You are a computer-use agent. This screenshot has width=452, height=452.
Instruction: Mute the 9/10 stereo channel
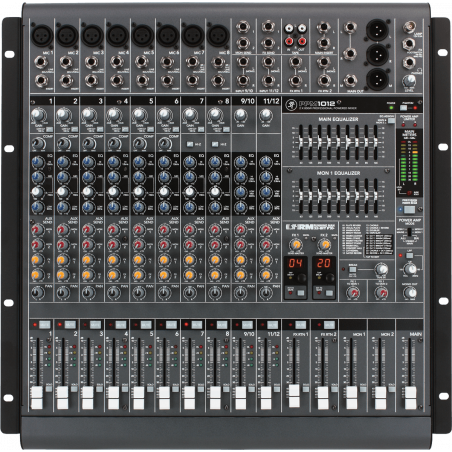pyautogui.click(x=247, y=324)
